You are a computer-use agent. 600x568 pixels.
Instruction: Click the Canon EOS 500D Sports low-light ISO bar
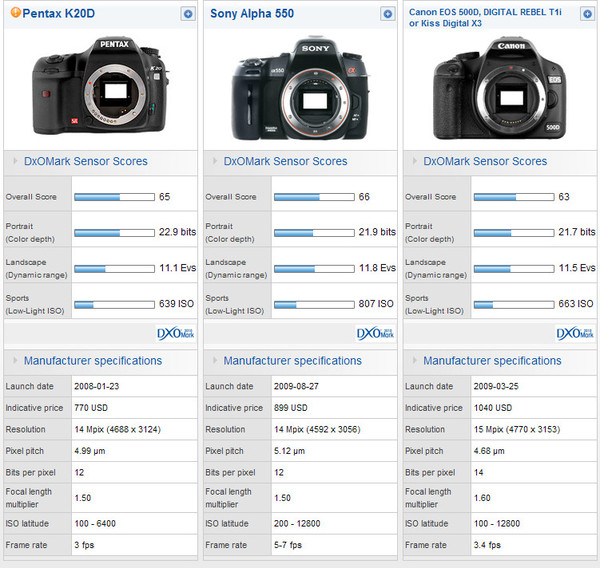point(514,305)
